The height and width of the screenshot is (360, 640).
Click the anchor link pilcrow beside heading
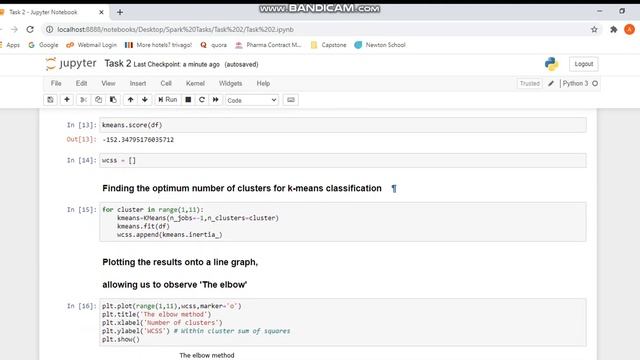(x=394, y=189)
